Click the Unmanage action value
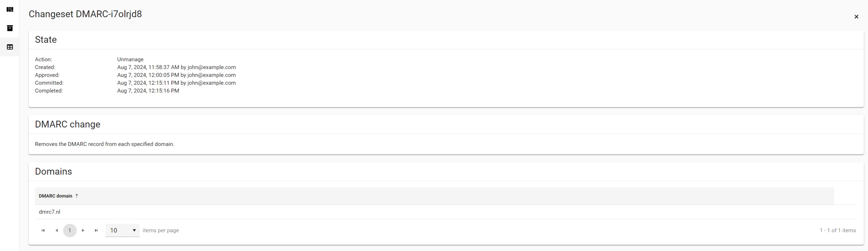 [130, 59]
